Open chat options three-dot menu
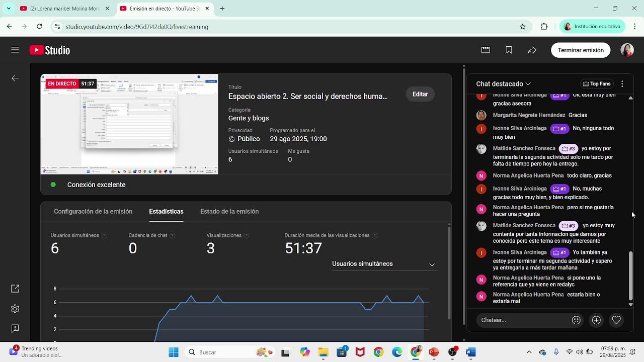This screenshot has width=644, height=362. (622, 84)
